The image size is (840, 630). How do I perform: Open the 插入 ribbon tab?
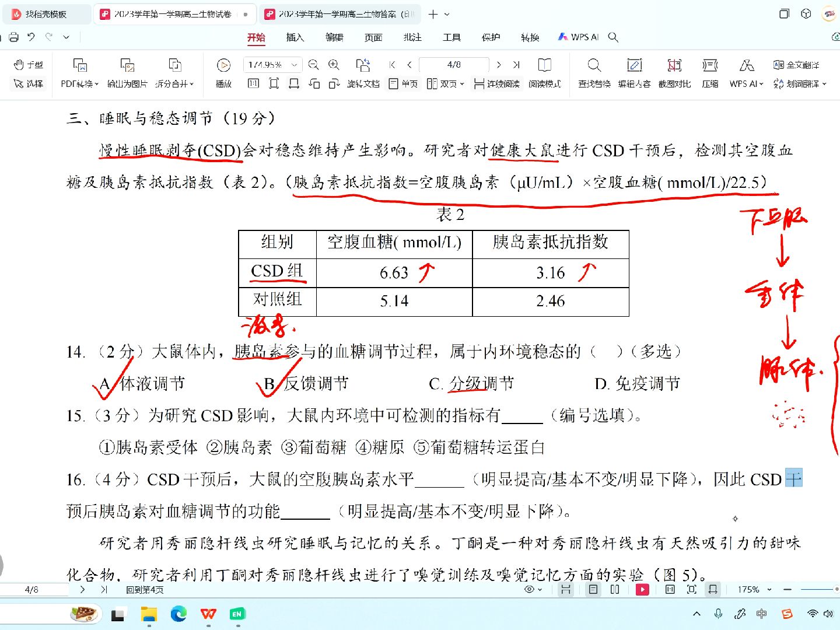point(295,37)
